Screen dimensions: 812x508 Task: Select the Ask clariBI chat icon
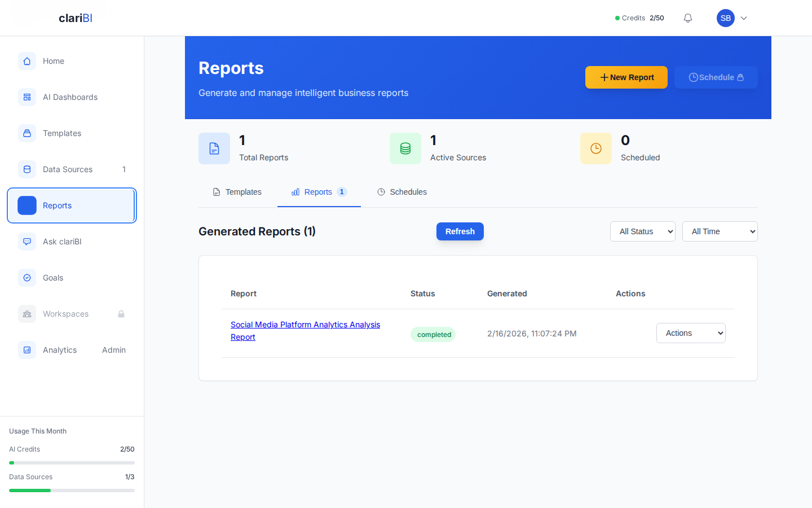(27, 242)
